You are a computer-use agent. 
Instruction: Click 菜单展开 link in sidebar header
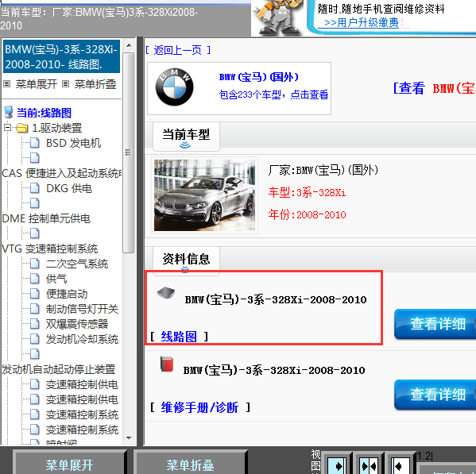click(x=37, y=84)
